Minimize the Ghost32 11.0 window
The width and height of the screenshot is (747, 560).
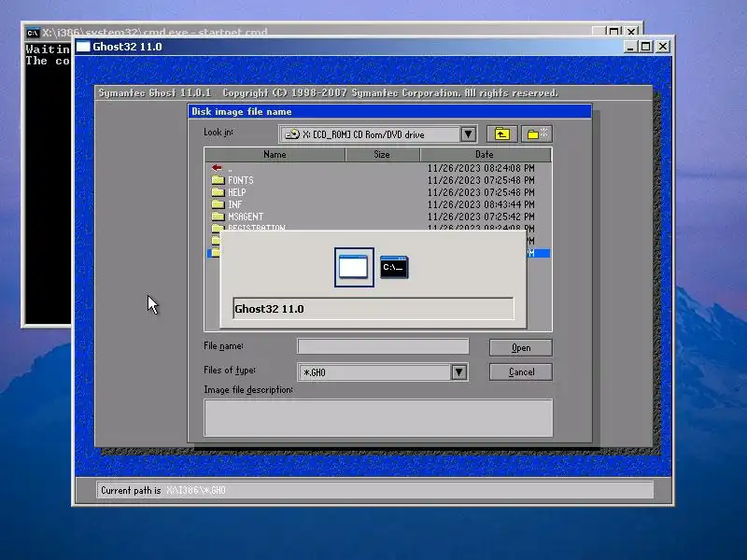pos(630,47)
